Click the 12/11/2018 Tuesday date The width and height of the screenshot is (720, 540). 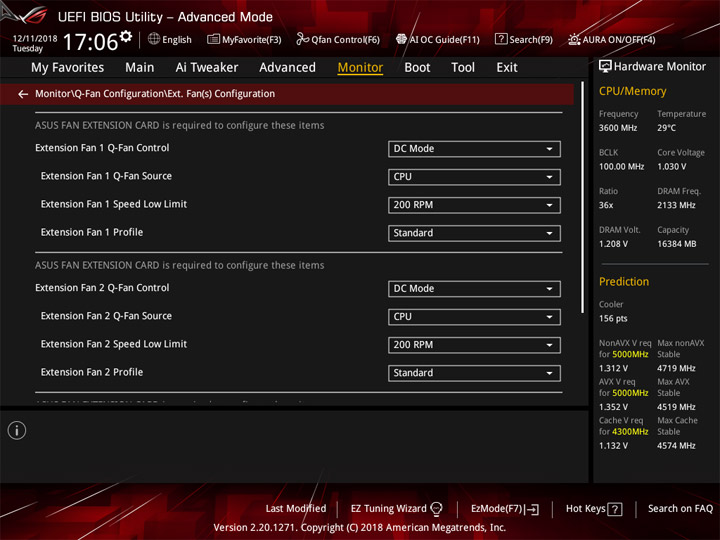click(35, 44)
